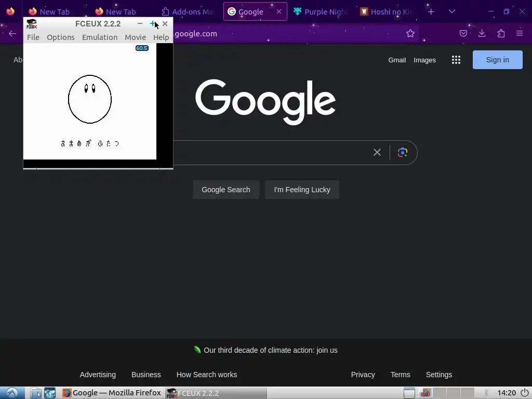Screen dimensions: 532x399
Task: Open the FCEUX Emulation menu
Action: click(x=100, y=37)
